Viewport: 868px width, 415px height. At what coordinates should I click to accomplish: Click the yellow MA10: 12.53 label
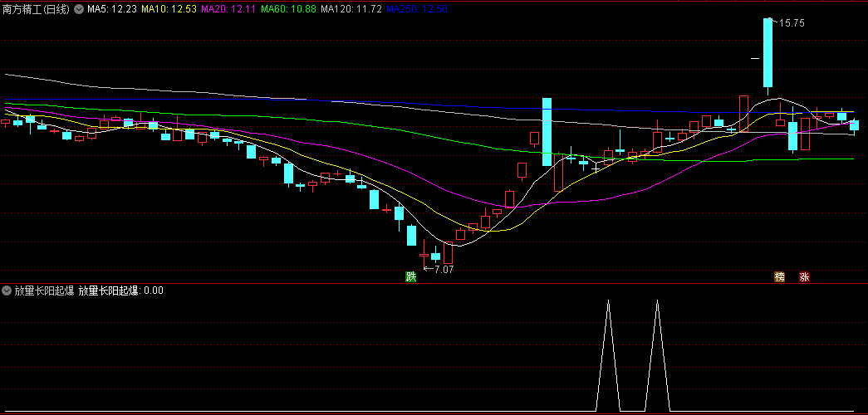pyautogui.click(x=169, y=9)
